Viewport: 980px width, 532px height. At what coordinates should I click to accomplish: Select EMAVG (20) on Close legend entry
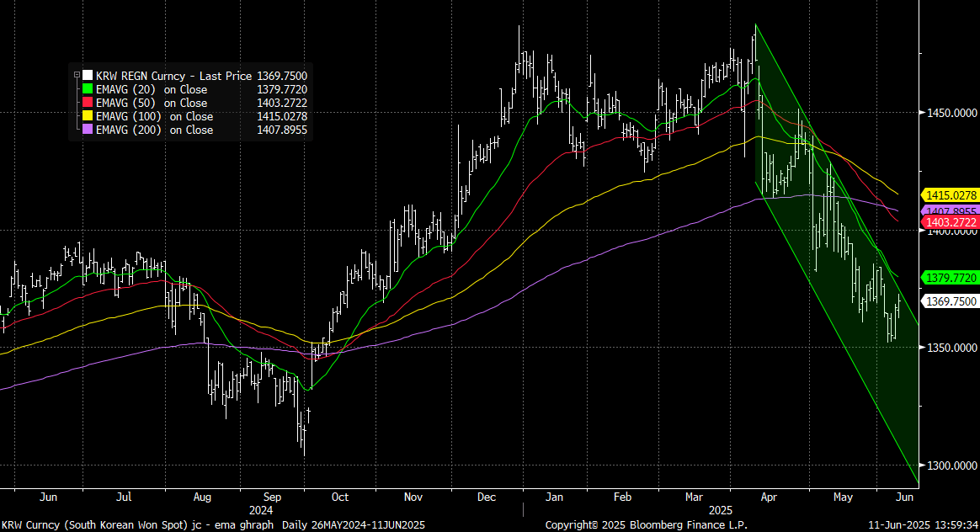152,89
